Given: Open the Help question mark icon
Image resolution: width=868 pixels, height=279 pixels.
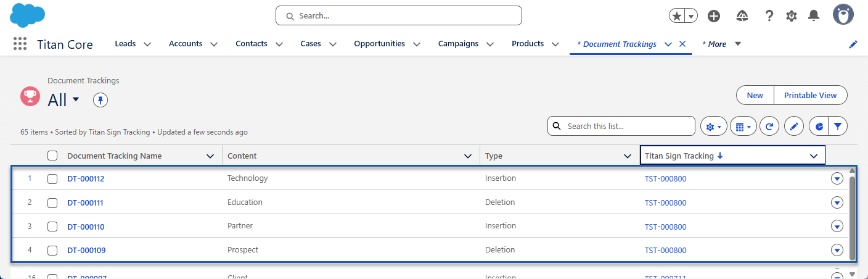Looking at the screenshot, I should coord(769,16).
